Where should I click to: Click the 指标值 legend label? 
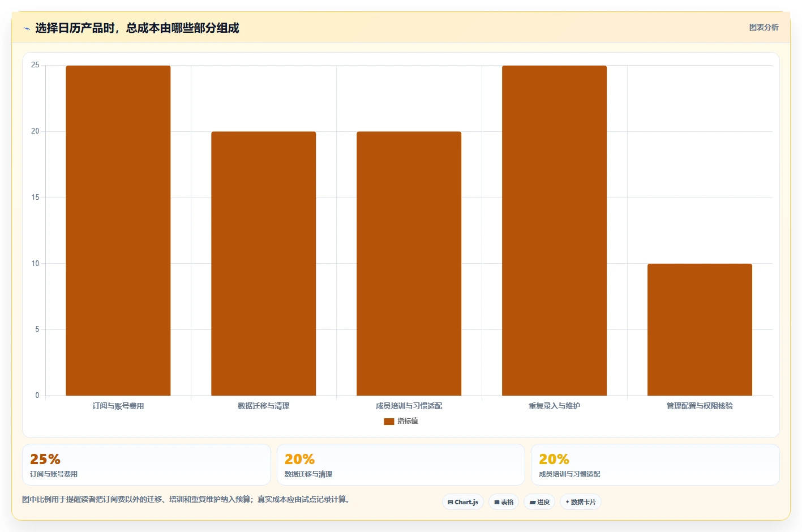pyautogui.click(x=408, y=421)
